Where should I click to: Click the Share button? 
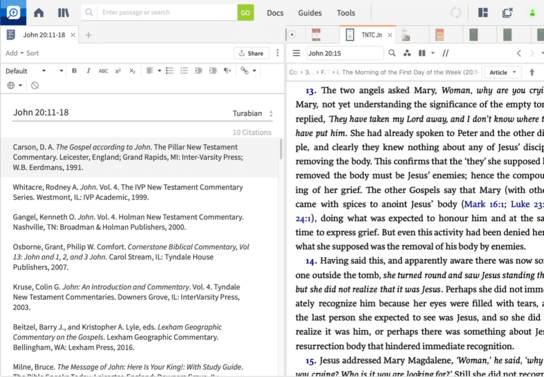[252, 53]
